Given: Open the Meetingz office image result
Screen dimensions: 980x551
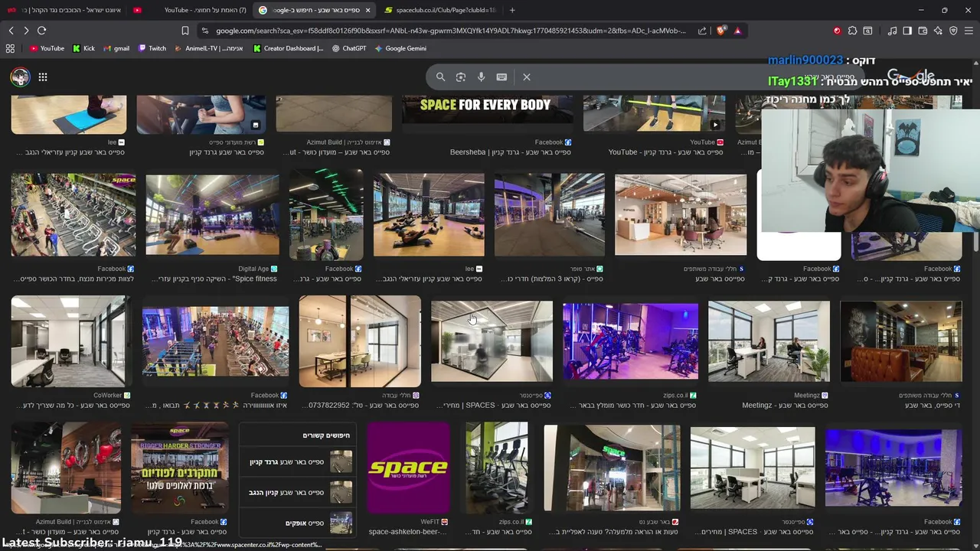Looking at the screenshot, I should [769, 341].
